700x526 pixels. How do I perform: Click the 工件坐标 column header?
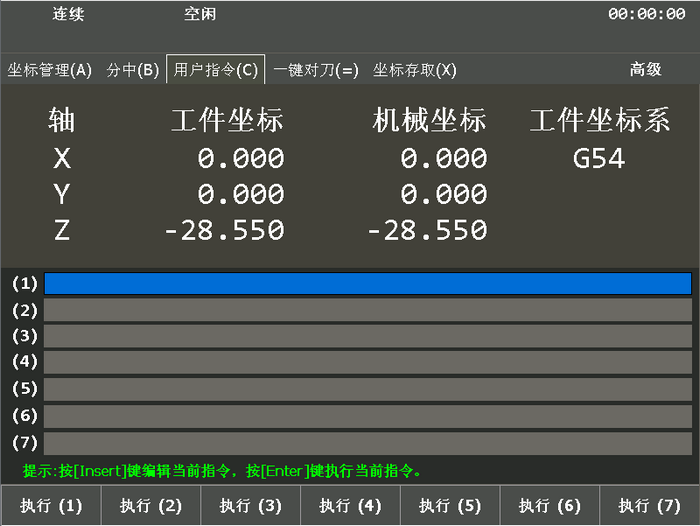pos(227,120)
